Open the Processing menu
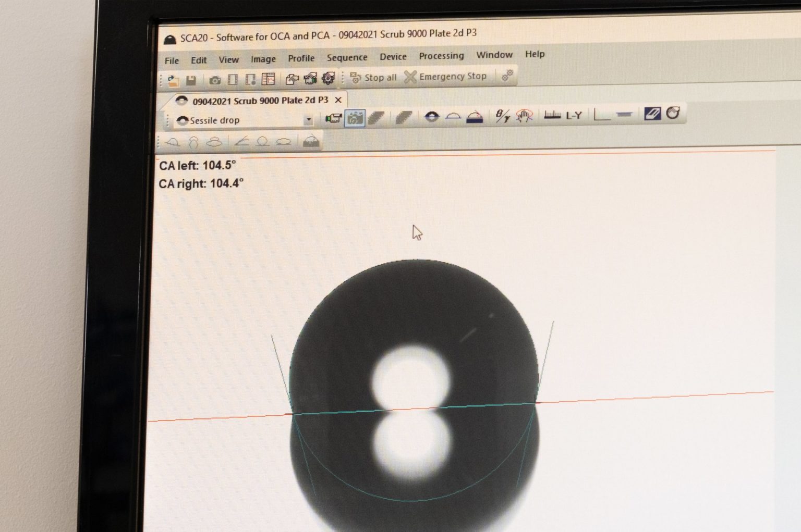Viewport: 801px width, 532px height. pos(441,56)
